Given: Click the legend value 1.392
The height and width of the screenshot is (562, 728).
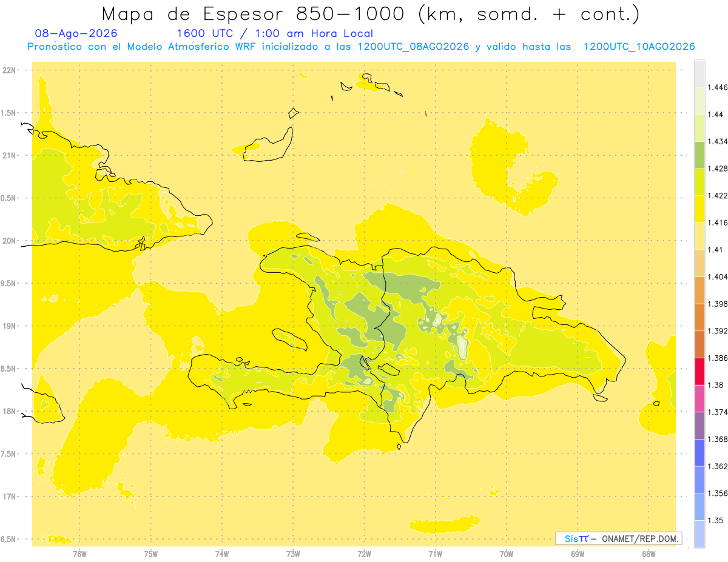Looking at the screenshot, I should [x=718, y=331].
